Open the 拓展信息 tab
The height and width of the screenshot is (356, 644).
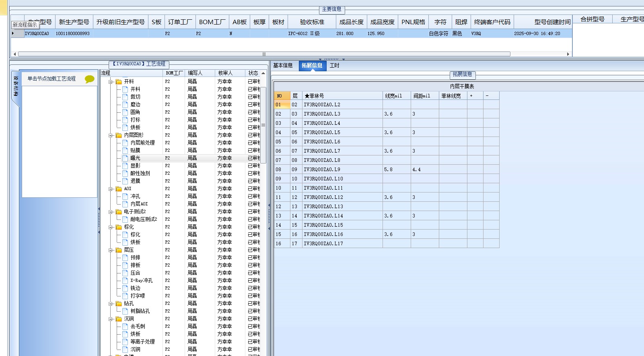click(312, 66)
